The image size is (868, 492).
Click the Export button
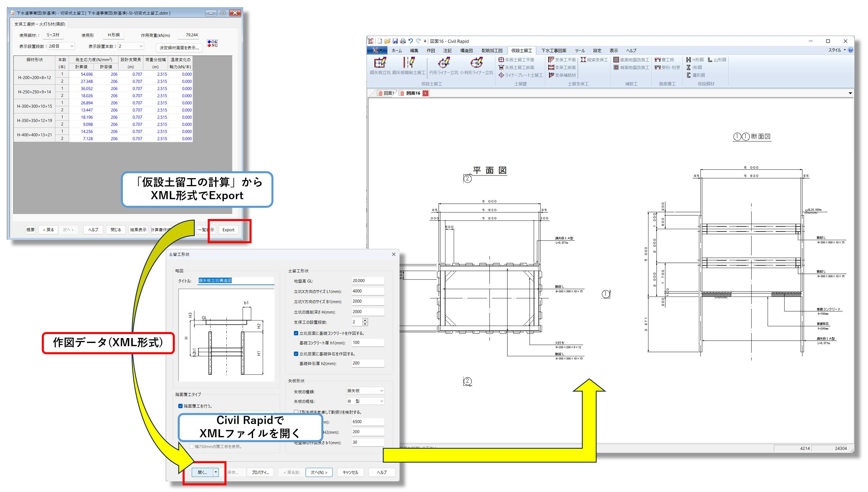[228, 230]
